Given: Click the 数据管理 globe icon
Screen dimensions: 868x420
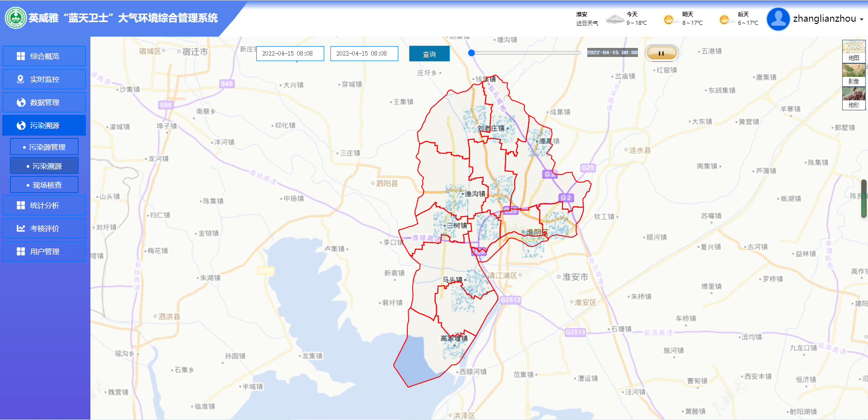Looking at the screenshot, I should (x=21, y=102).
